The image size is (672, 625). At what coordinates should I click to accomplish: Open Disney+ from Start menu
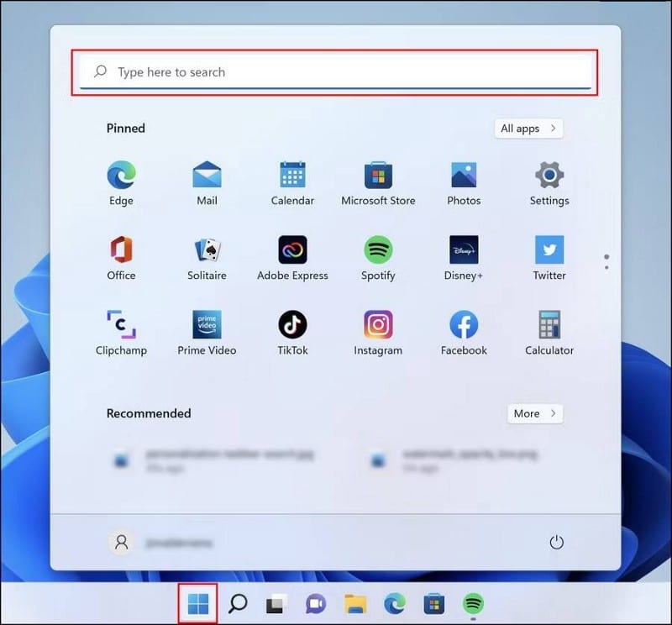tap(463, 249)
